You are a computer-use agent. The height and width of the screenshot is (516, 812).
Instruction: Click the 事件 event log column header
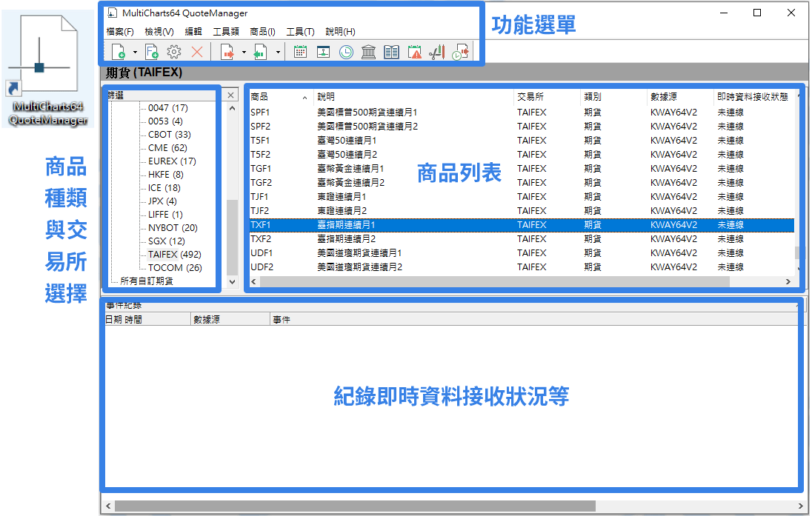point(533,320)
